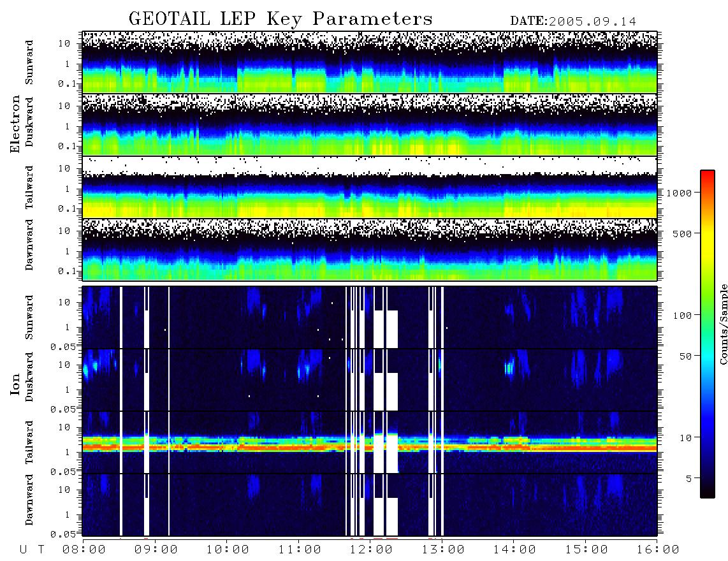Viewport: 728px width, 561px height.
Task: Click the 08:00 time tick label
Action: tap(84, 550)
